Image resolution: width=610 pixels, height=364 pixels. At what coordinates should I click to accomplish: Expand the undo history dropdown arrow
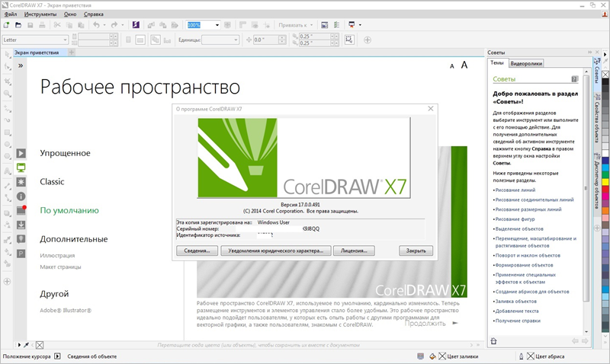tap(104, 25)
